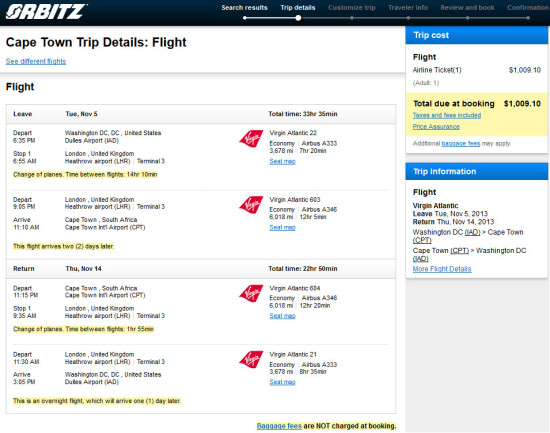The image size is (550, 433).
Task: Click Virgin Atlantic logo for flight 21
Action: click(251, 360)
